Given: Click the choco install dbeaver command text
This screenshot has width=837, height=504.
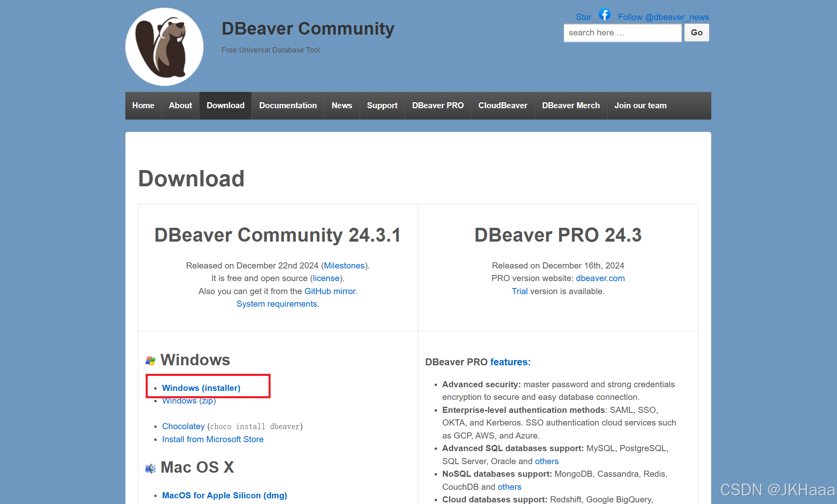Looking at the screenshot, I should pos(255,426).
